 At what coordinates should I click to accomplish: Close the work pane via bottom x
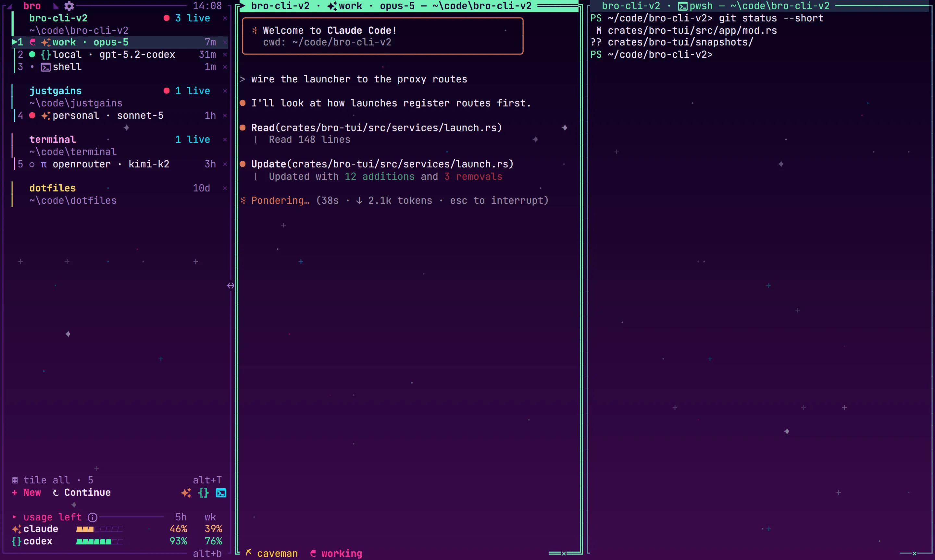tap(564, 554)
